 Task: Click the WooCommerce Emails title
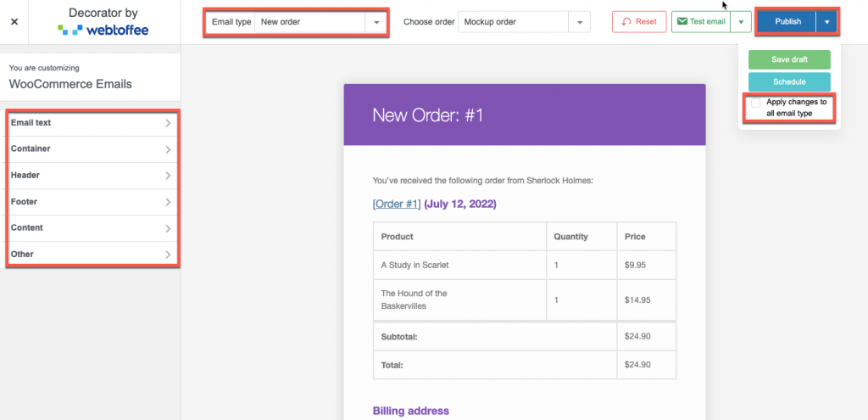(x=70, y=84)
